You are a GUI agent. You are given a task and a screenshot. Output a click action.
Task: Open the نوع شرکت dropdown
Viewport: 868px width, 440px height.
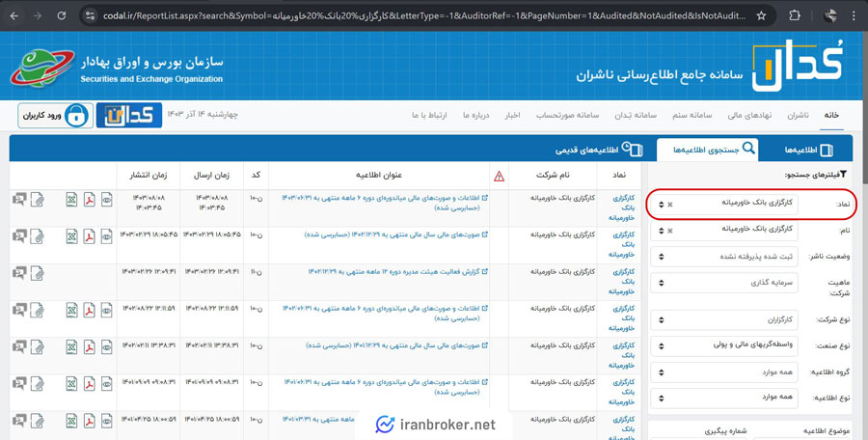tap(724, 319)
